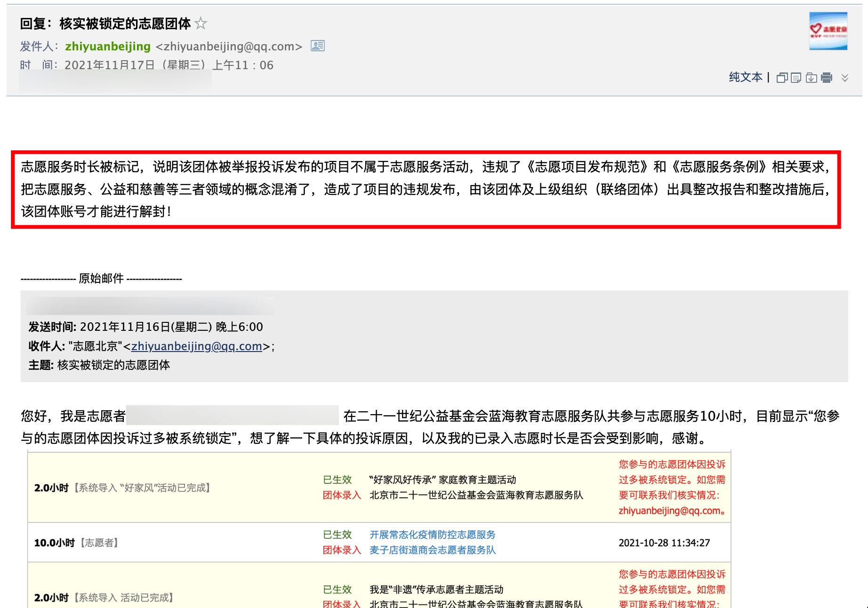This screenshot has height=608, width=868.
Task: Click the sender avatar thumbnail
Action: coord(828,31)
